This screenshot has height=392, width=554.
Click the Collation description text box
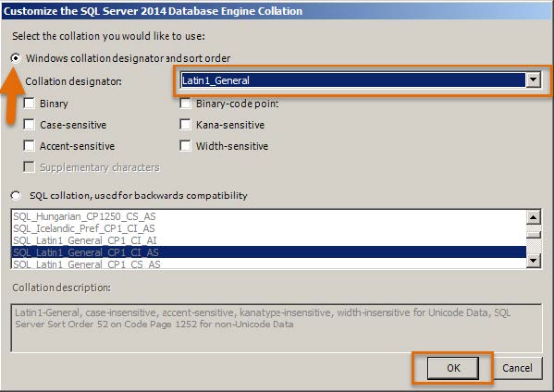point(277,328)
